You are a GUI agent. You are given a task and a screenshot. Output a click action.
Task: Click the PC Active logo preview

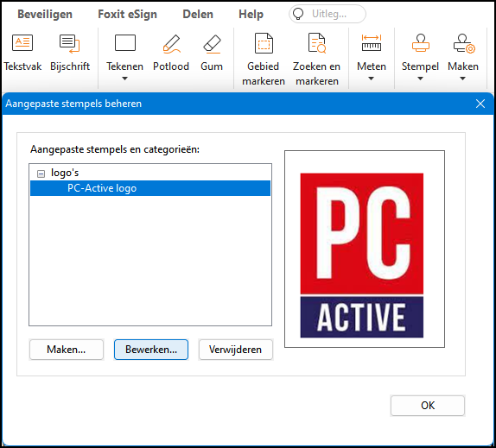(361, 256)
